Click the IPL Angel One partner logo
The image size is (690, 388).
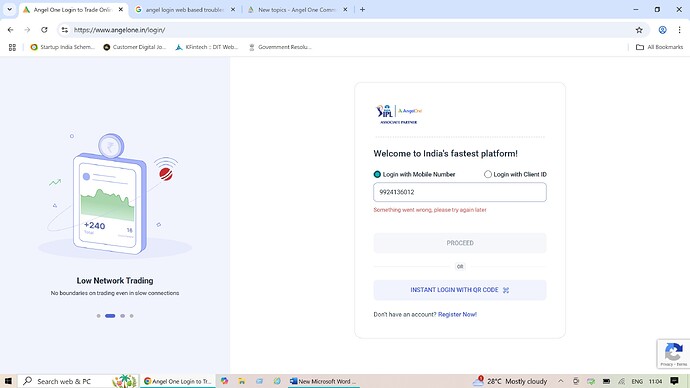tap(399, 114)
